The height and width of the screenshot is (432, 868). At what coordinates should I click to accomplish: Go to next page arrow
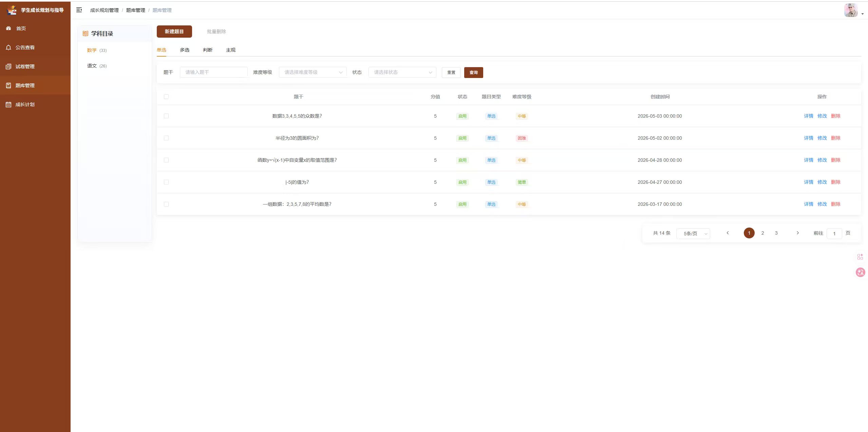(x=798, y=233)
